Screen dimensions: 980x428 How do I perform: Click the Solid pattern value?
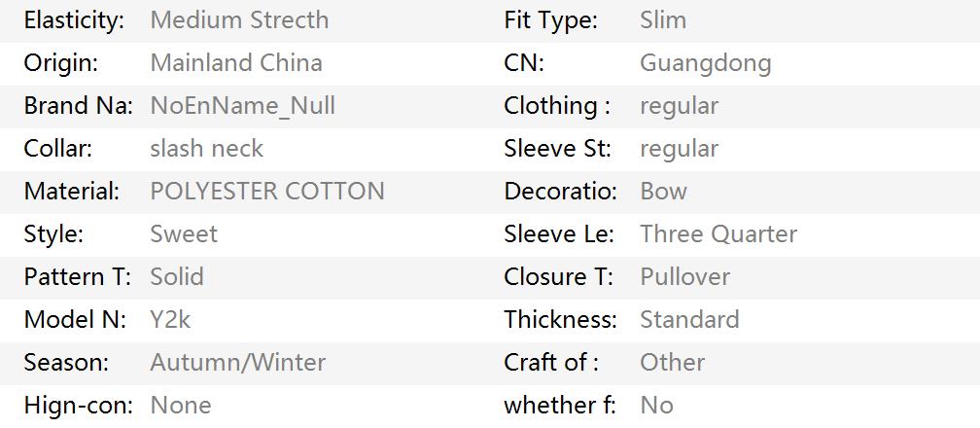point(177,276)
